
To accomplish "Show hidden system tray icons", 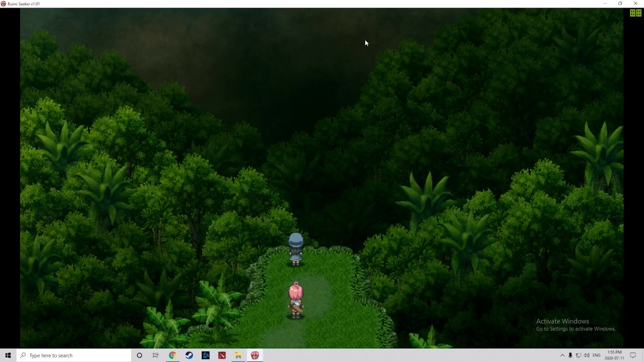I will point(562,355).
